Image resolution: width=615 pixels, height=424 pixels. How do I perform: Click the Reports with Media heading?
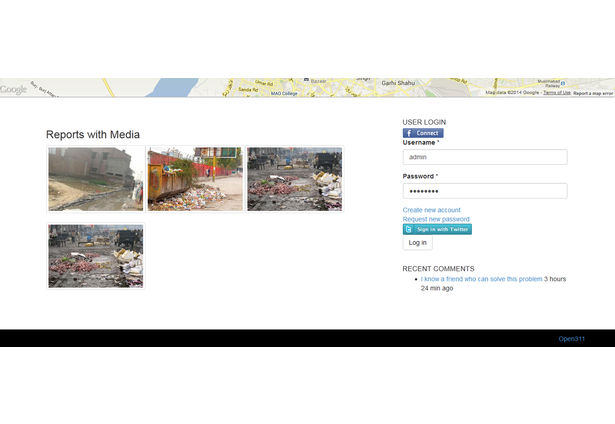(93, 135)
